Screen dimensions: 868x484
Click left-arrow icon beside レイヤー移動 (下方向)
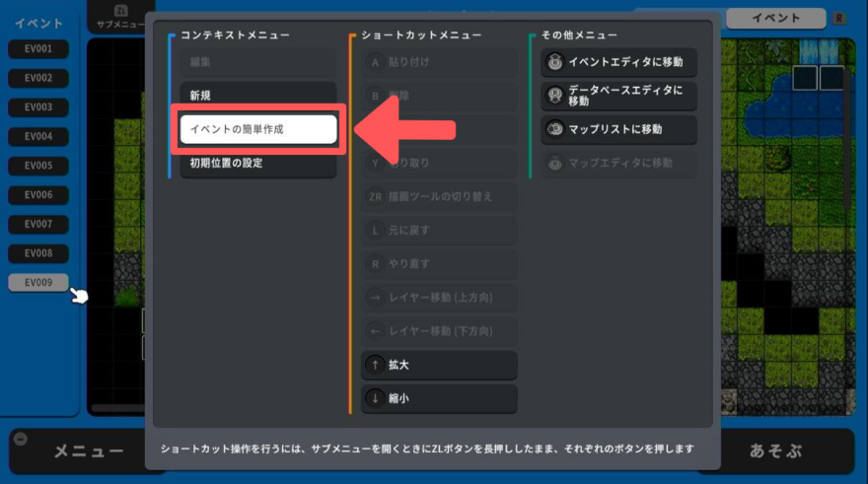(376, 331)
